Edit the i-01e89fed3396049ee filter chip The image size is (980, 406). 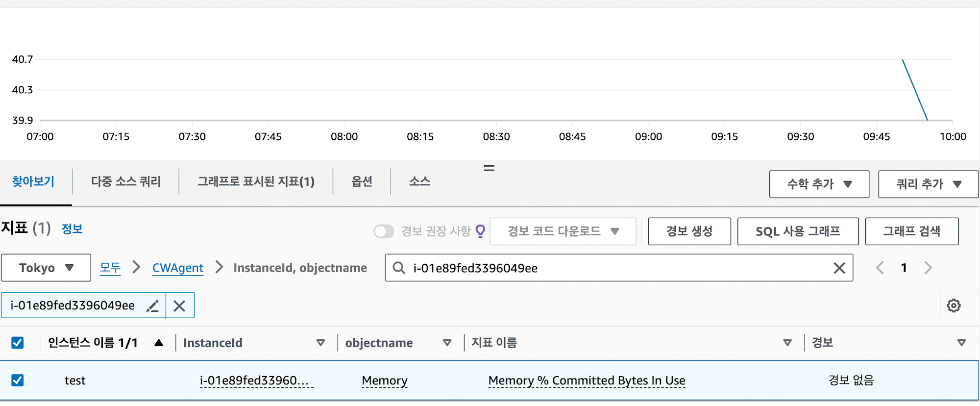(x=153, y=306)
